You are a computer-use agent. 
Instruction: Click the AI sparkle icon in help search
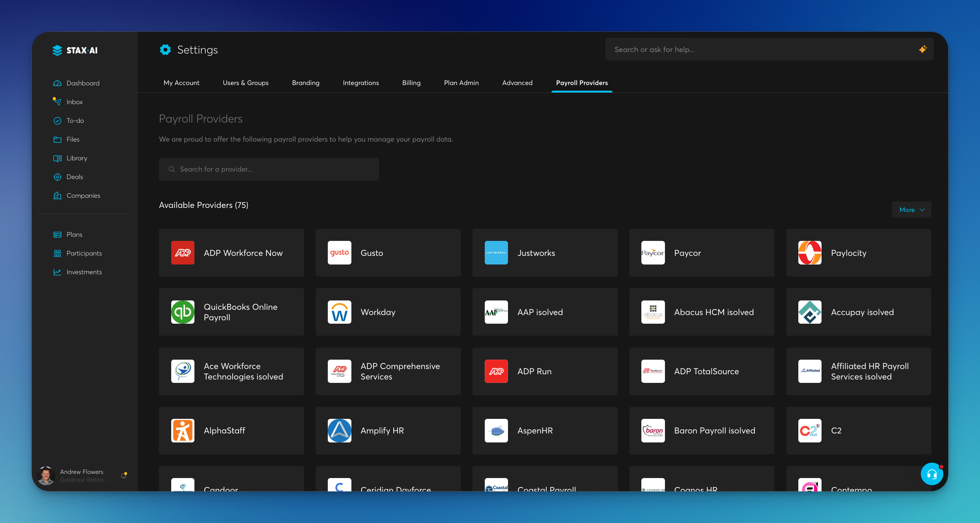coord(923,49)
